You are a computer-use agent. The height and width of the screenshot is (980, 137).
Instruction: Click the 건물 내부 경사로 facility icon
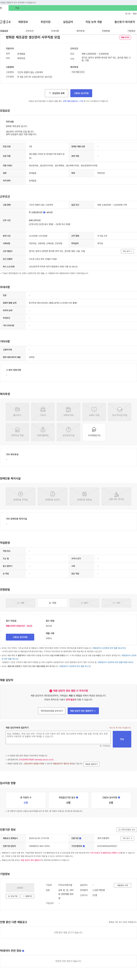116,496
